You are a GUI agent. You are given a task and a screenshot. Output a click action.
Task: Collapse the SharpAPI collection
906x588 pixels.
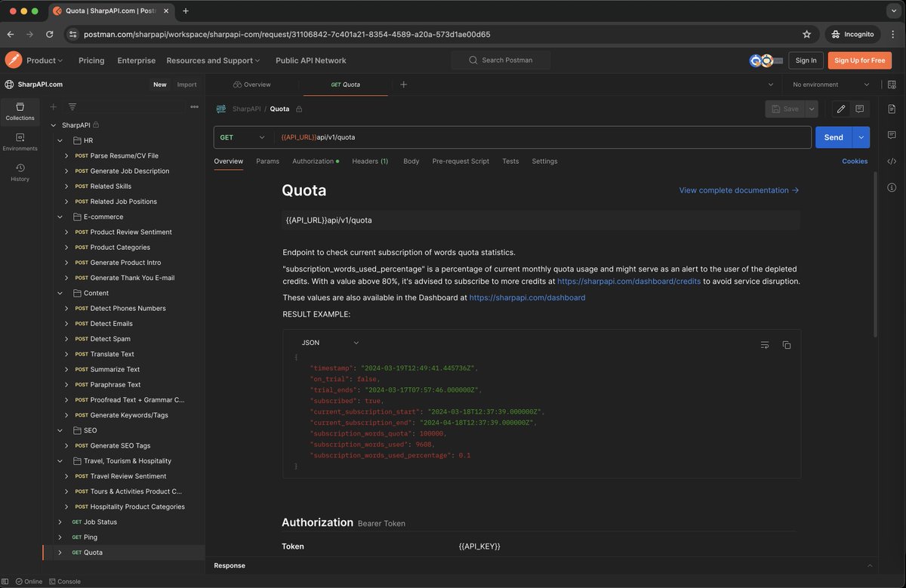tap(53, 125)
